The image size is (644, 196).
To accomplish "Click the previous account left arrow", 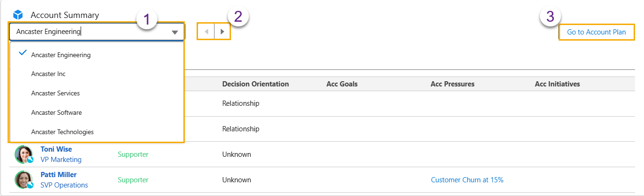I will [206, 32].
